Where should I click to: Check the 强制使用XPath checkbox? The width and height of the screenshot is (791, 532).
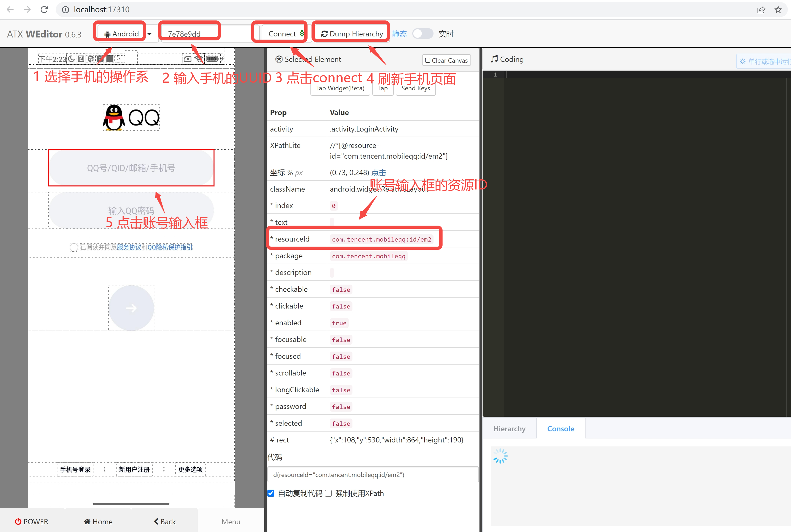pos(328,493)
